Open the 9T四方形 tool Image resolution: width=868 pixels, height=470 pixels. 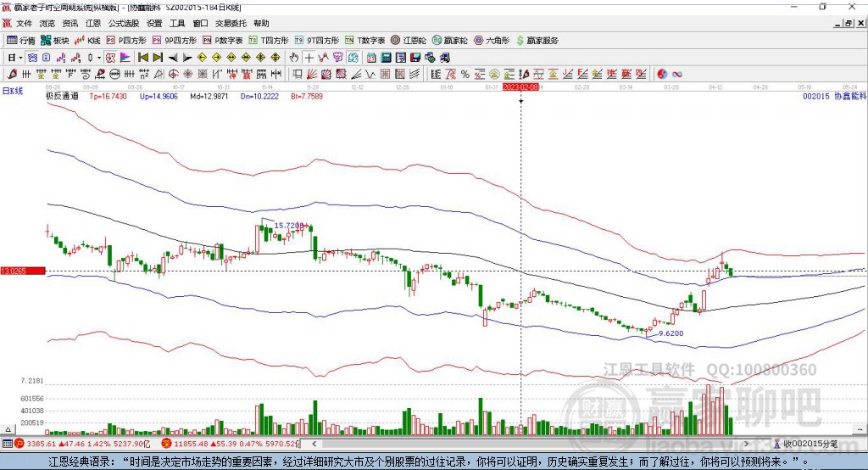point(317,41)
